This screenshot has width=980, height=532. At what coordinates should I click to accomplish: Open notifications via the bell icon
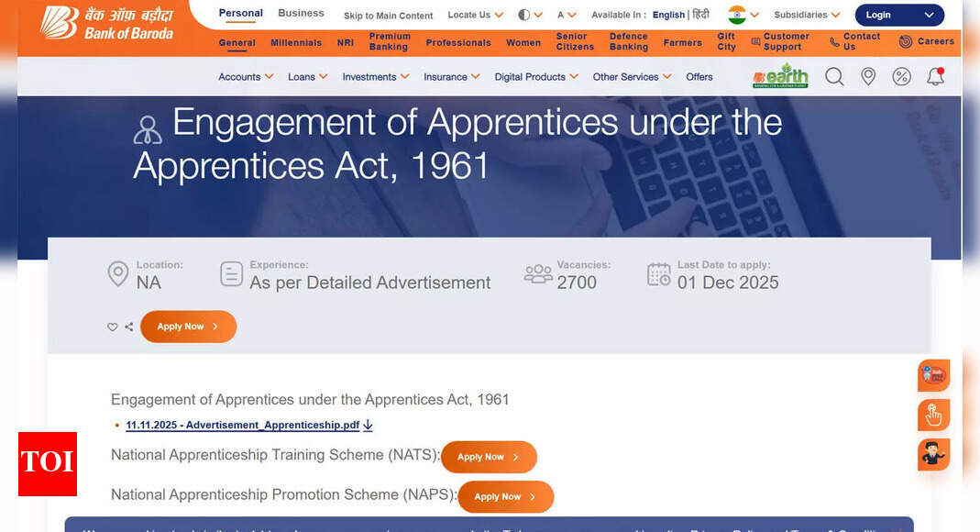click(934, 76)
